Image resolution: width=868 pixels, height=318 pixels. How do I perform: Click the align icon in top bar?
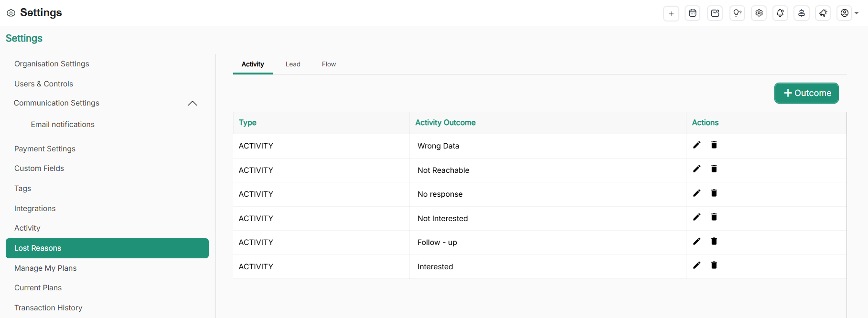802,13
